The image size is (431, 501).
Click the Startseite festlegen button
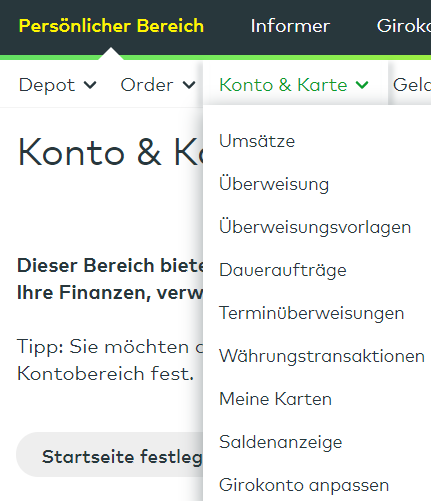(x=110, y=455)
